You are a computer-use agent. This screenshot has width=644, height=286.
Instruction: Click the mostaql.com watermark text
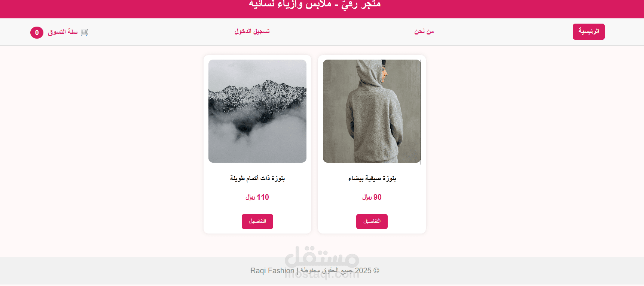coord(322,274)
